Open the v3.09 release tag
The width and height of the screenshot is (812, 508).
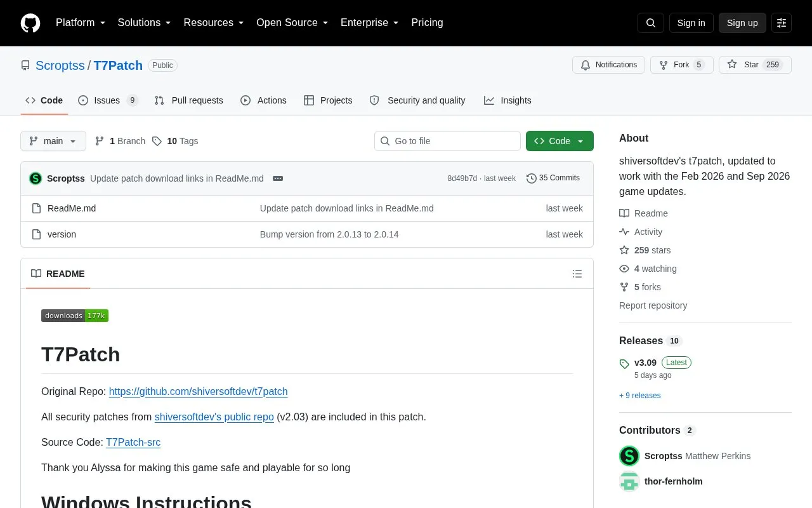click(x=645, y=363)
